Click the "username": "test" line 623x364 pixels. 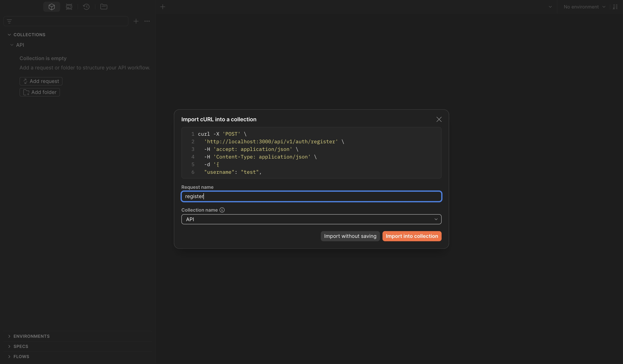(x=233, y=172)
